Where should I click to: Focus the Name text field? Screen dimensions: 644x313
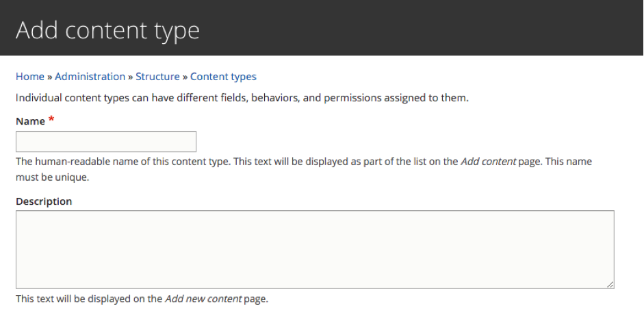click(106, 142)
